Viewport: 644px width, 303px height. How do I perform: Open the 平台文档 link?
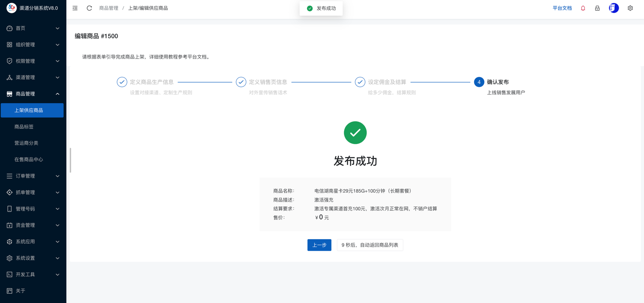click(562, 8)
